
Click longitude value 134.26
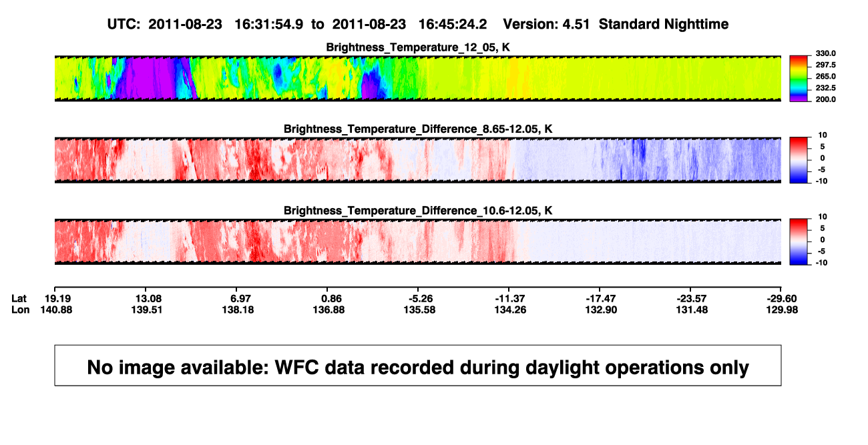coord(510,310)
